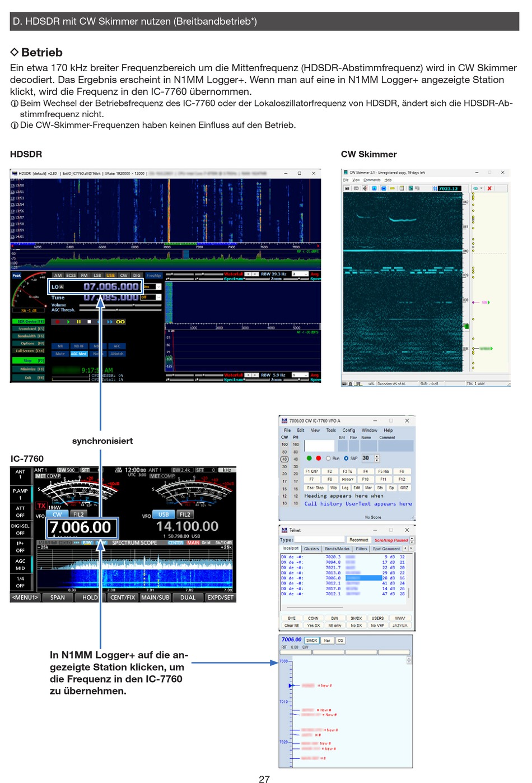
Task: Click the Telnet tab scroll left arrow
Action: pos(405,548)
